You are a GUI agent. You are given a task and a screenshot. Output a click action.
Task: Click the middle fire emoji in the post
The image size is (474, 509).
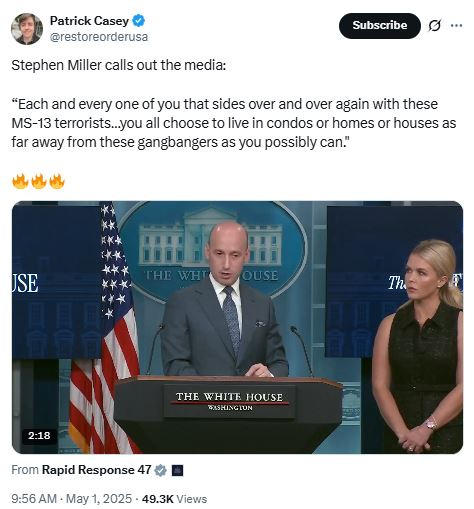click(38, 181)
